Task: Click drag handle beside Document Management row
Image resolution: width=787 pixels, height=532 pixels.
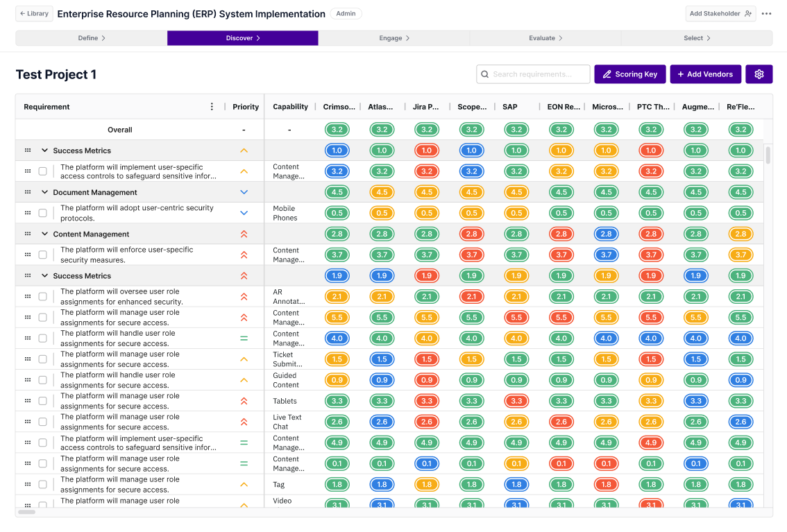Action: (28, 192)
